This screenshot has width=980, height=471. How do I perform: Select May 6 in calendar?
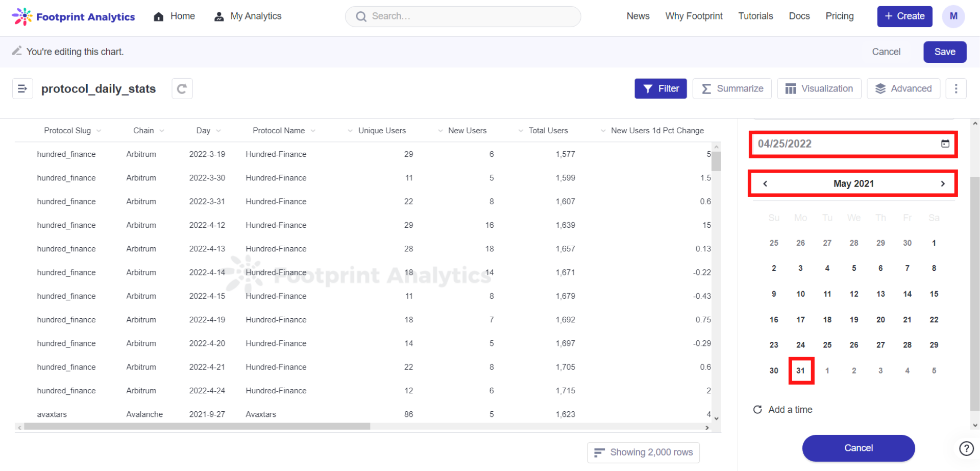[880, 268]
